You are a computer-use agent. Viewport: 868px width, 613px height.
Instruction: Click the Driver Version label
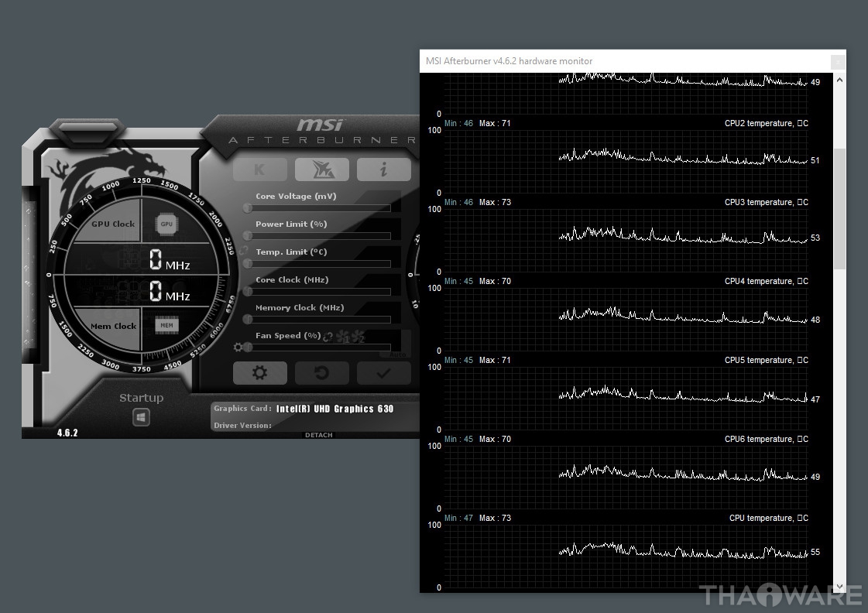242,426
